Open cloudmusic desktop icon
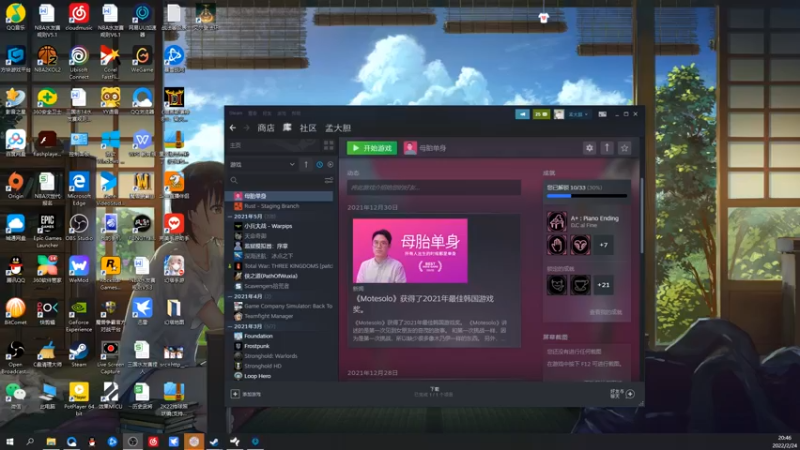 79,18
